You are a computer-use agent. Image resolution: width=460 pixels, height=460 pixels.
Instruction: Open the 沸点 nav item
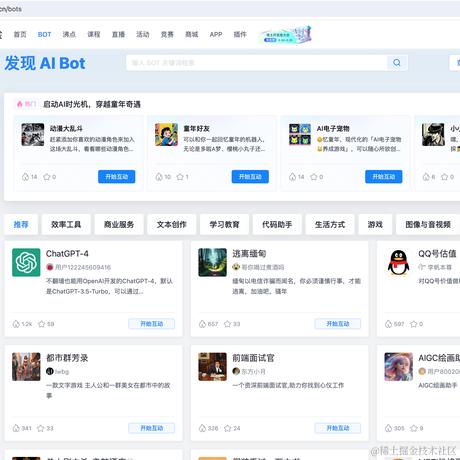pyautogui.click(x=69, y=34)
